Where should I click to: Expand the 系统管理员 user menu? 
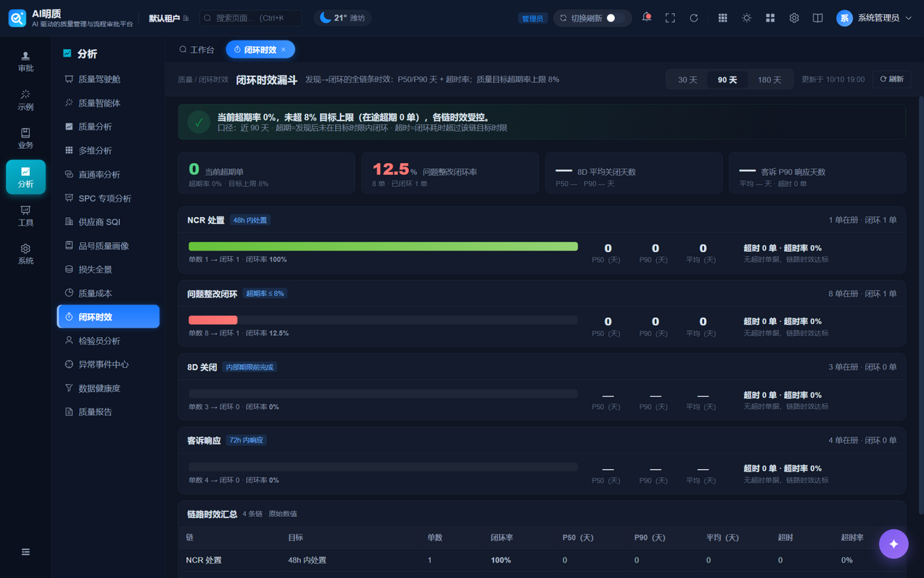click(x=874, y=18)
